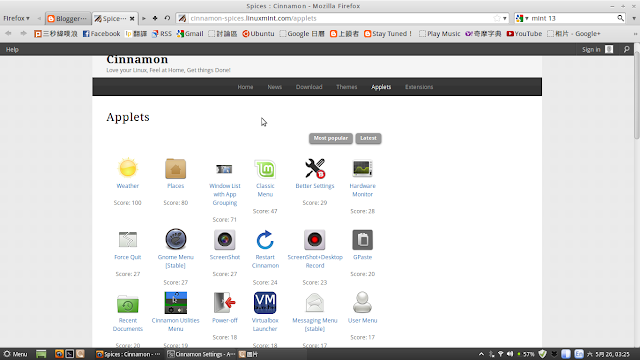The width and height of the screenshot is (640, 360).
Task: Click the site search magnifier near Sign in
Action: click(627, 49)
